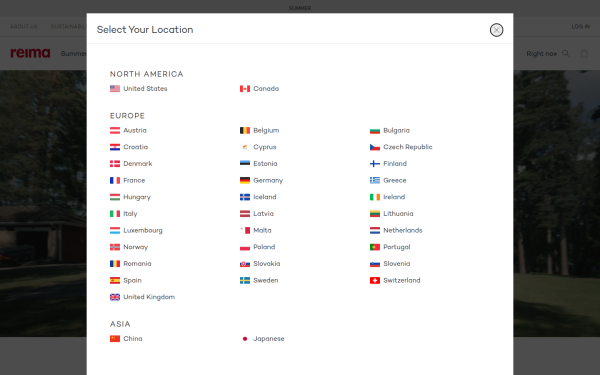Screen dimensions: 600x375
Task: Click the Austria flag icon
Action: pyautogui.click(x=115, y=130)
